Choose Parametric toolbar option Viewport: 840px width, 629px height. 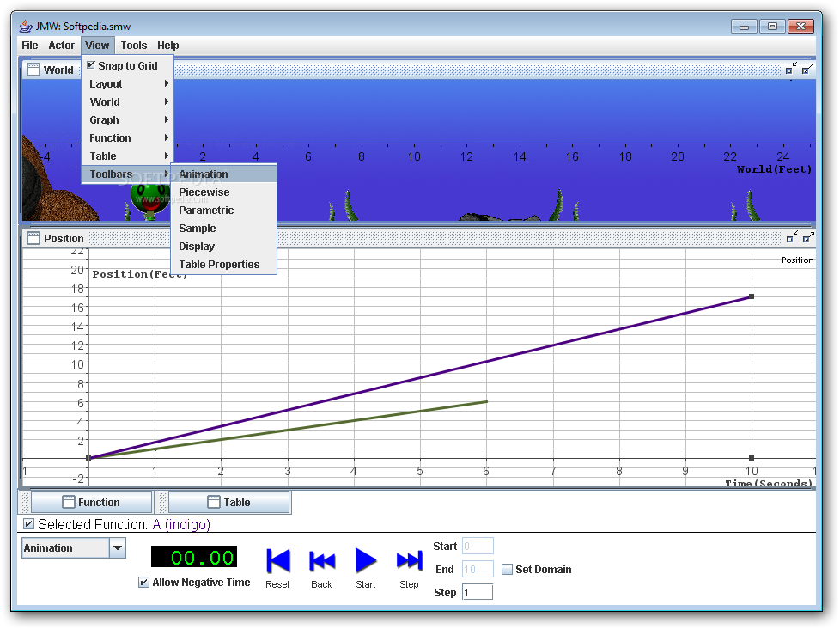pyautogui.click(x=223, y=211)
